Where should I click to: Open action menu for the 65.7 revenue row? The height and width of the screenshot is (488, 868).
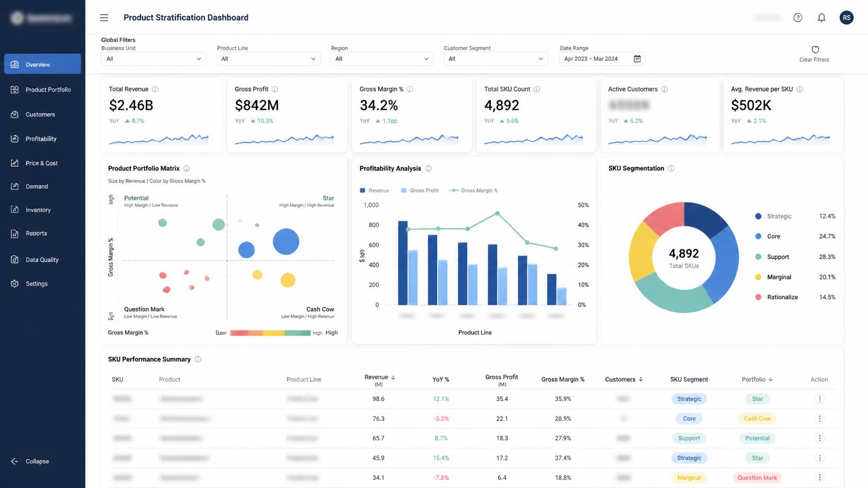(x=819, y=438)
